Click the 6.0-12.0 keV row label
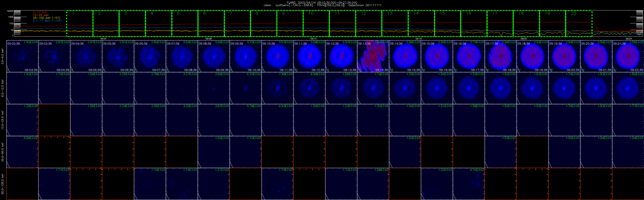The height and width of the screenshot is (200, 644). (x=3, y=88)
